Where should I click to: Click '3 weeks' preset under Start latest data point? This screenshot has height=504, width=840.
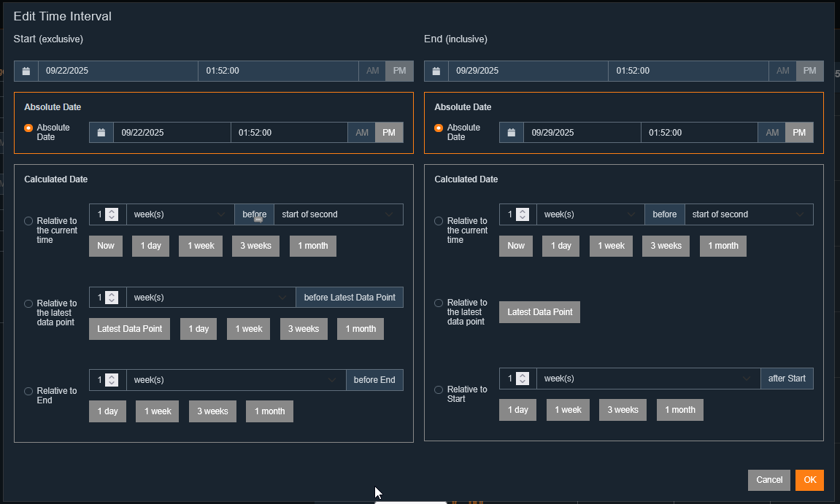pyautogui.click(x=303, y=329)
